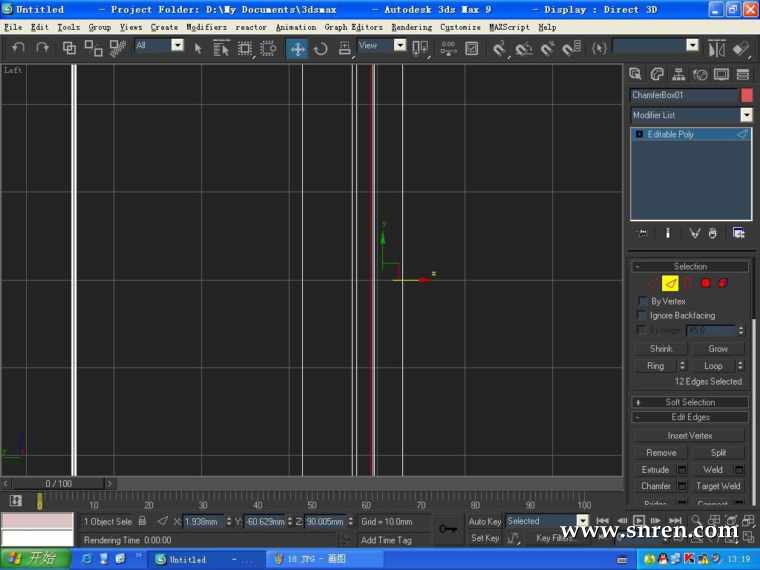Toggle Spinner Snap icon

(x=572, y=48)
